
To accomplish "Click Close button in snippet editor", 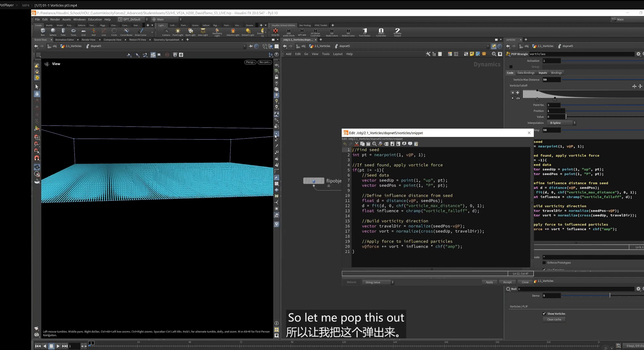I will [525, 282].
